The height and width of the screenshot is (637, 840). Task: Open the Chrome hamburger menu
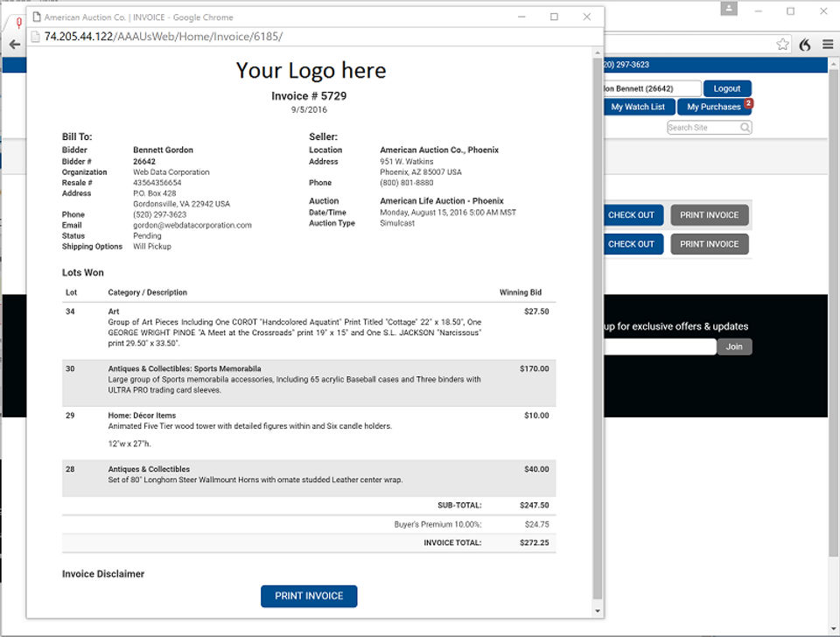click(828, 45)
